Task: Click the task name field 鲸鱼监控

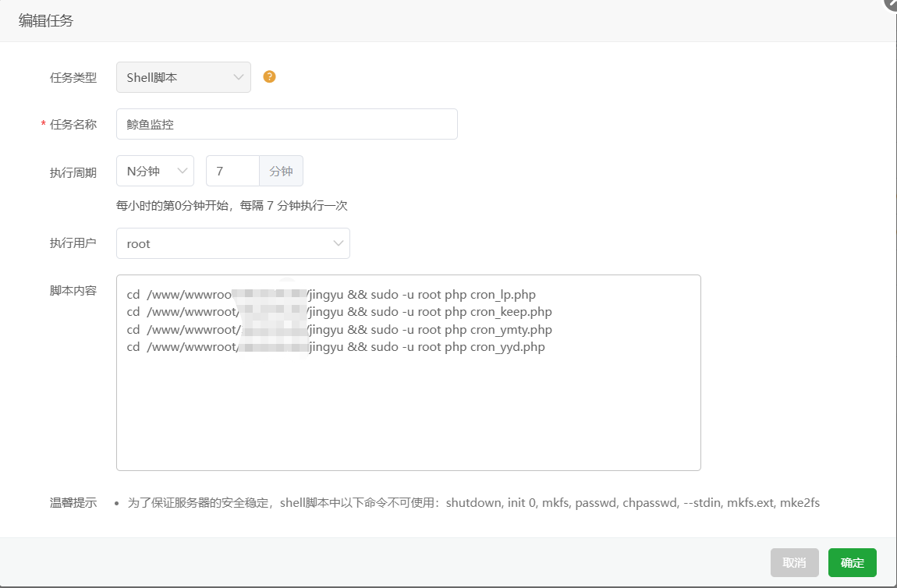Action: point(286,124)
